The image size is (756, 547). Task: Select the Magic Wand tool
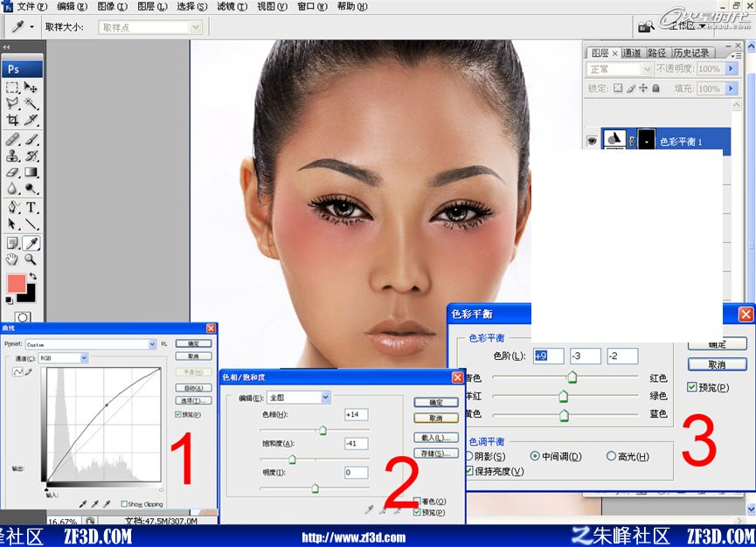tap(31, 103)
